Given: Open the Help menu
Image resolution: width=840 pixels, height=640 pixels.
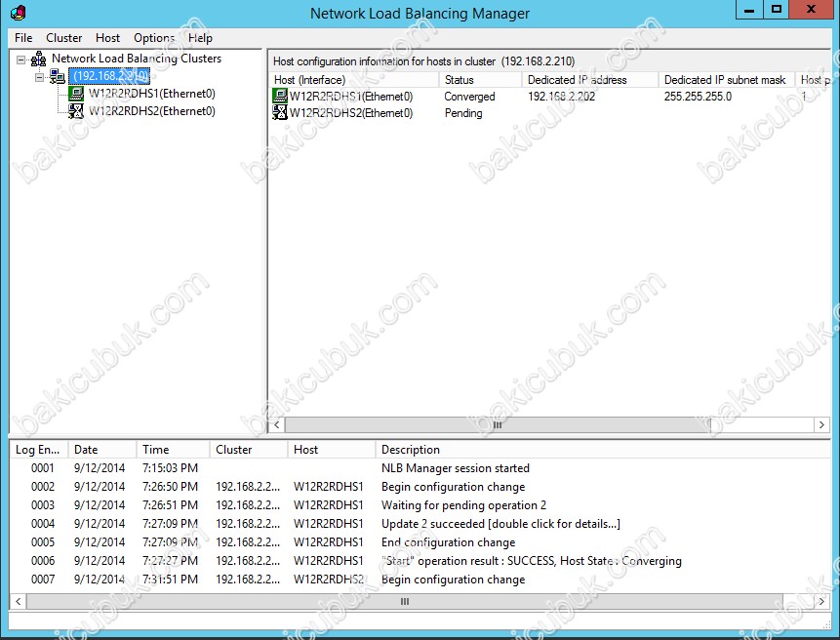Looking at the screenshot, I should click(200, 38).
